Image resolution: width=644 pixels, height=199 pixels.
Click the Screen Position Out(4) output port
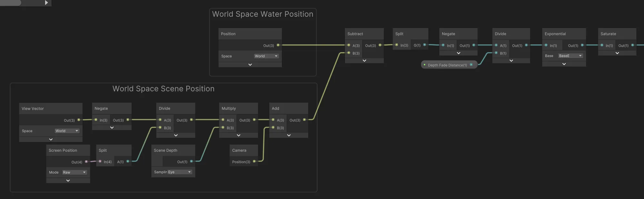86,162
